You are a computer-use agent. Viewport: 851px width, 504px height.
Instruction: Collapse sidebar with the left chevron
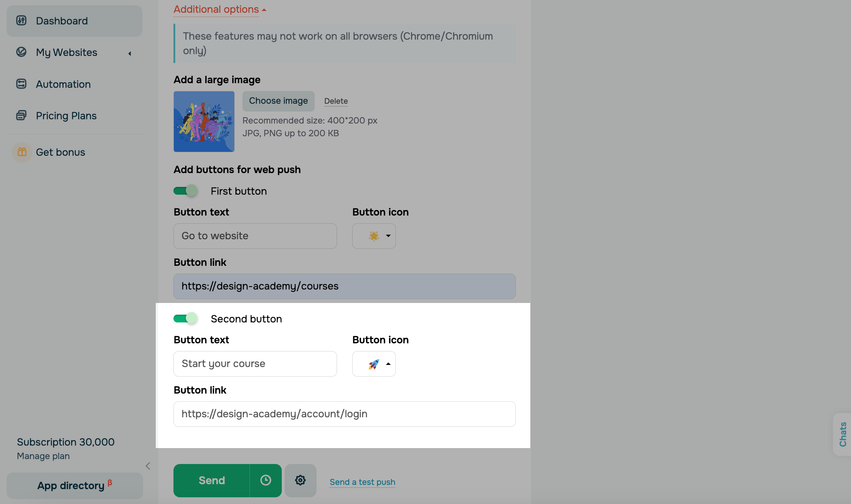(148, 466)
